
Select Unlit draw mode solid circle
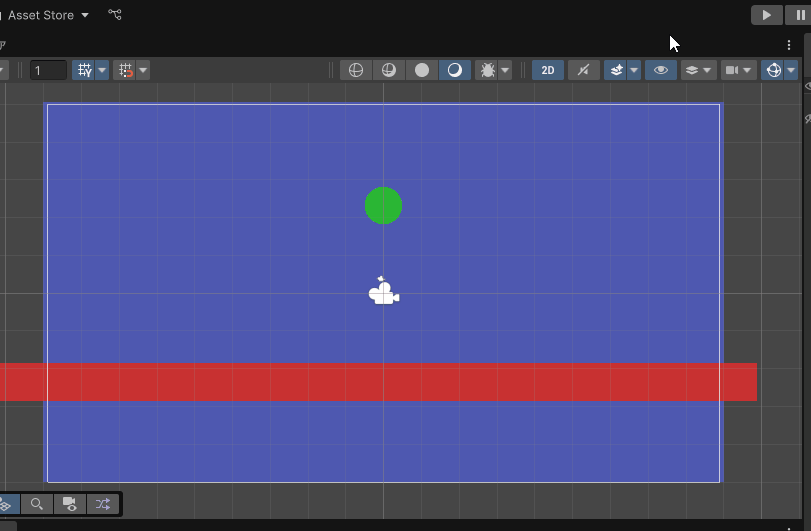(422, 70)
